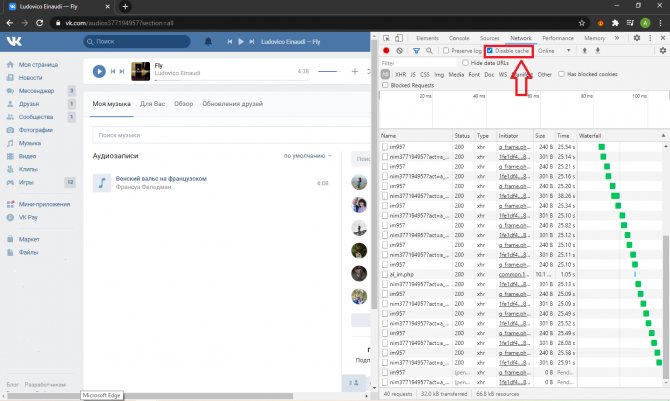Filter requests by Media type
Image resolution: width=670 pixels, height=401 pixels.
456,74
